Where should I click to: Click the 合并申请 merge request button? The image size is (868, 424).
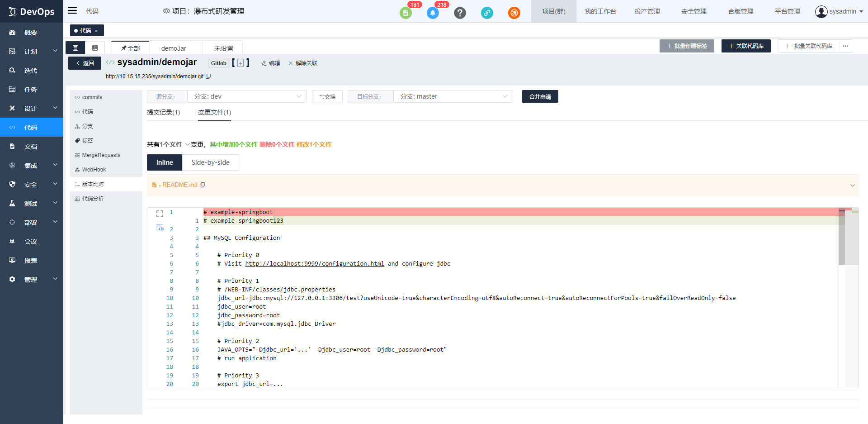point(540,96)
